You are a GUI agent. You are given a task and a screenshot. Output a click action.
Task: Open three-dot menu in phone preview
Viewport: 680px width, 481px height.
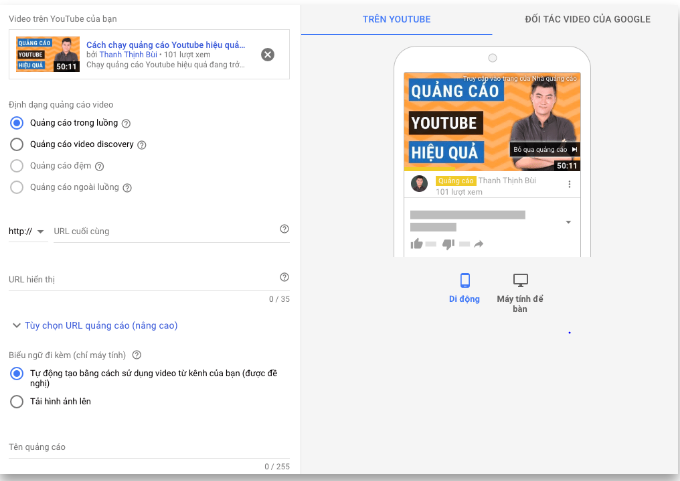(x=569, y=184)
